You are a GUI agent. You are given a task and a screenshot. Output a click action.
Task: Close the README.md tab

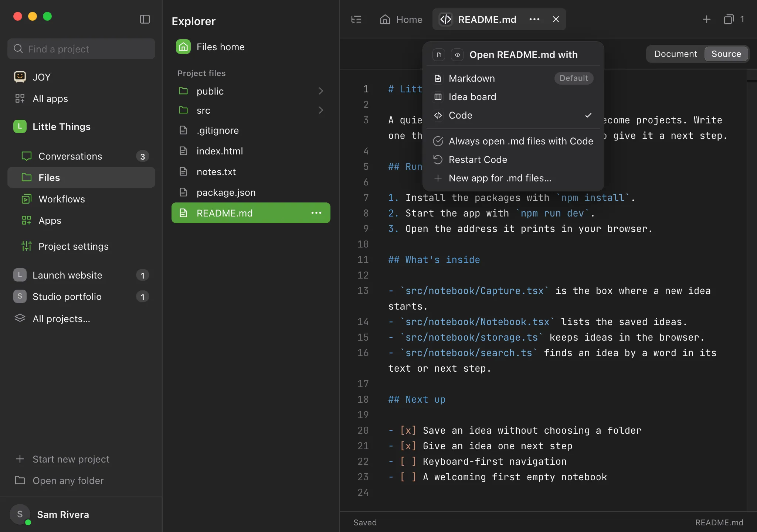point(556,19)
